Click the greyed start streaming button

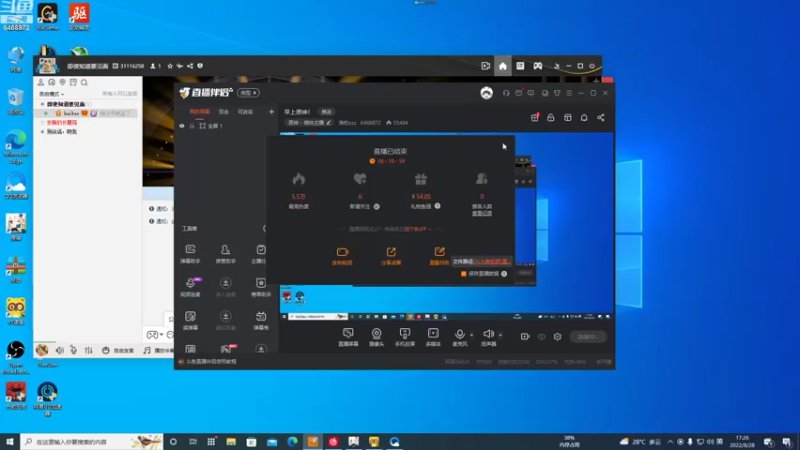click(x=588, y=337)
